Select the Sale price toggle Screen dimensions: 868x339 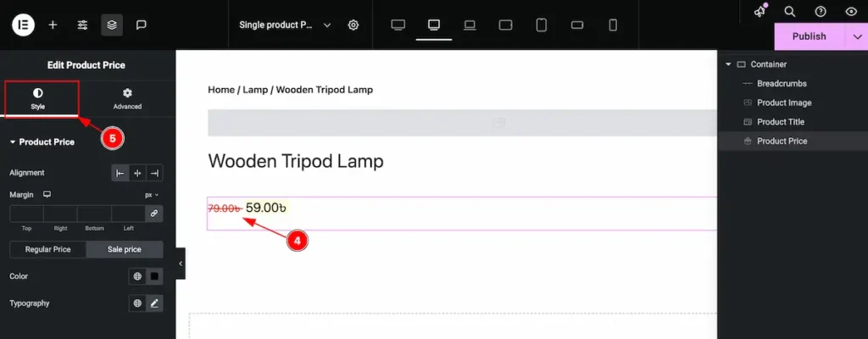pos(125,249)
